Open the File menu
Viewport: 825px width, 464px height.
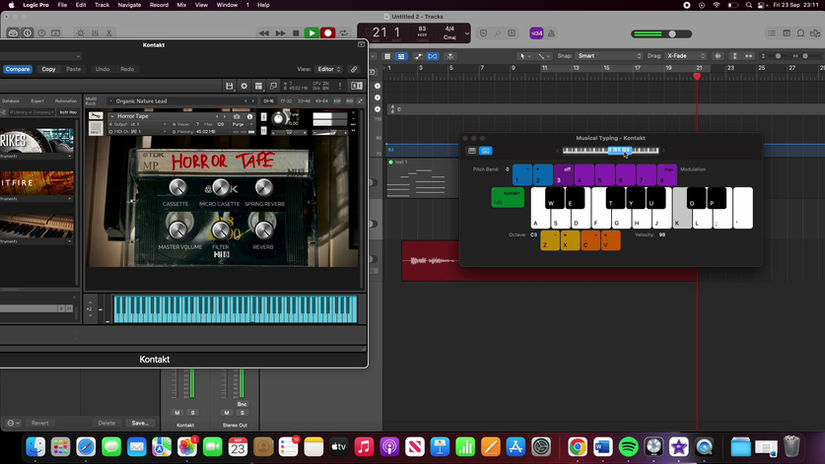coord(62,5)
